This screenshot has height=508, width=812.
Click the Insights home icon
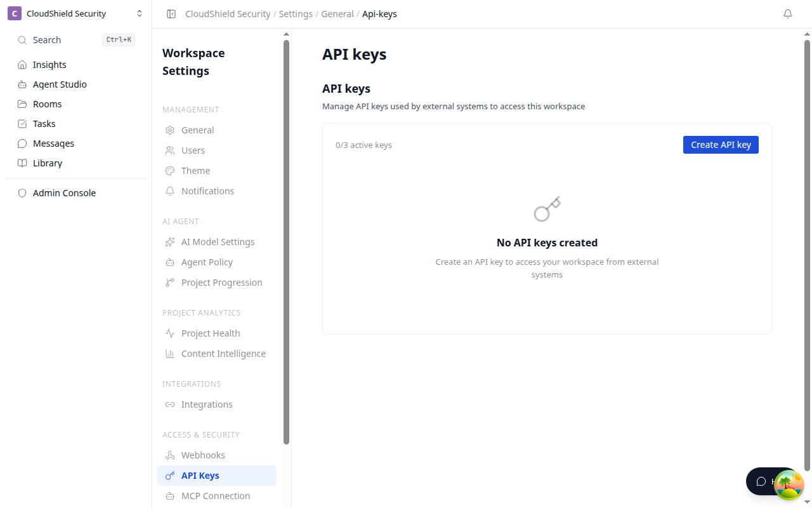tap(22, 65)
